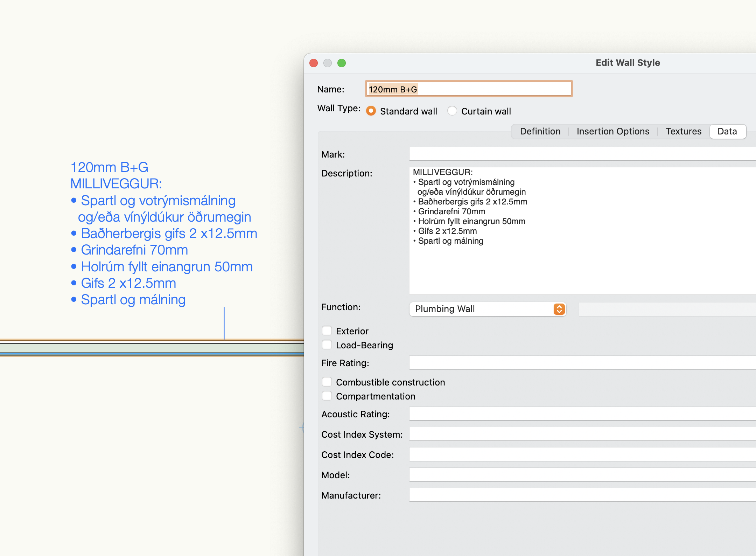
Task: Click the Plumbing Wall stepper arrows
Action: pyautogui.click(x=559, y=309)
